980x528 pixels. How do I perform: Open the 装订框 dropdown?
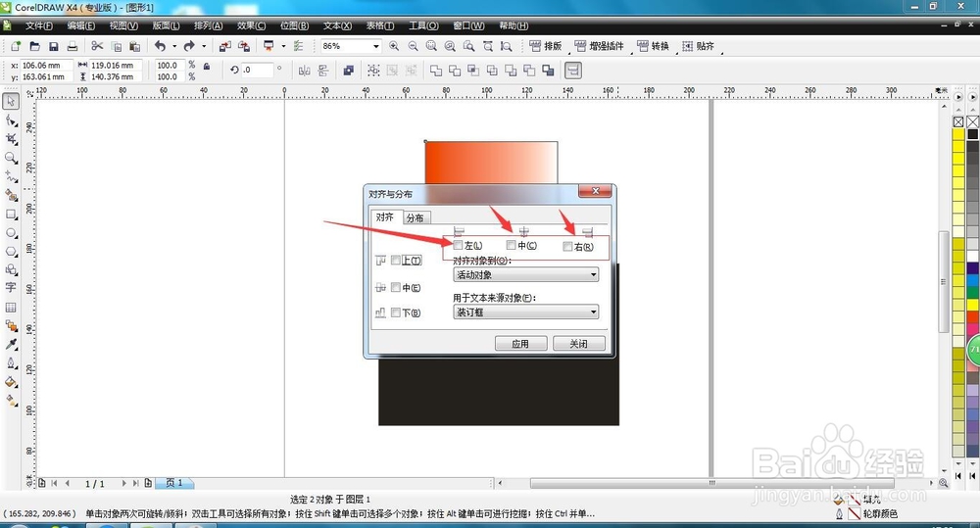click(525, 312)
